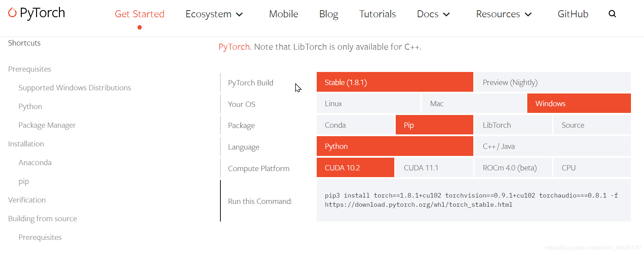644x254 pixels.
Task: Click the Run this Command label
Action: point(260,201)
